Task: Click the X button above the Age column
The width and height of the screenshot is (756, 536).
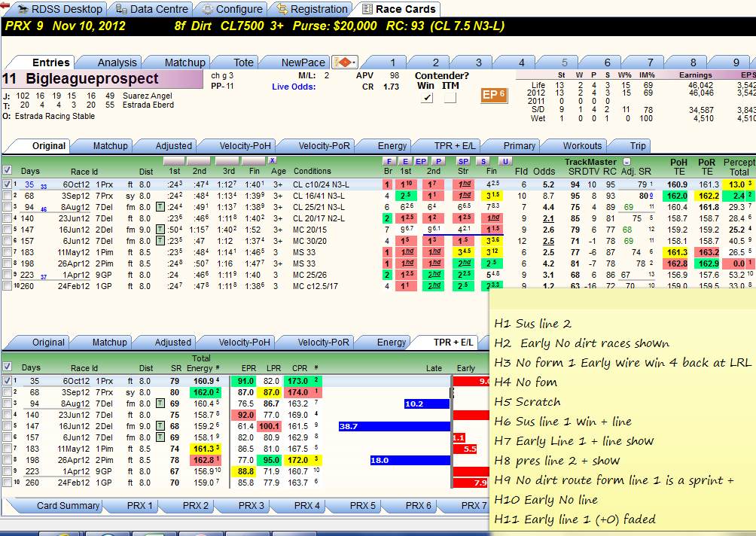Action: pyautogui.click(x=273, y=160)
